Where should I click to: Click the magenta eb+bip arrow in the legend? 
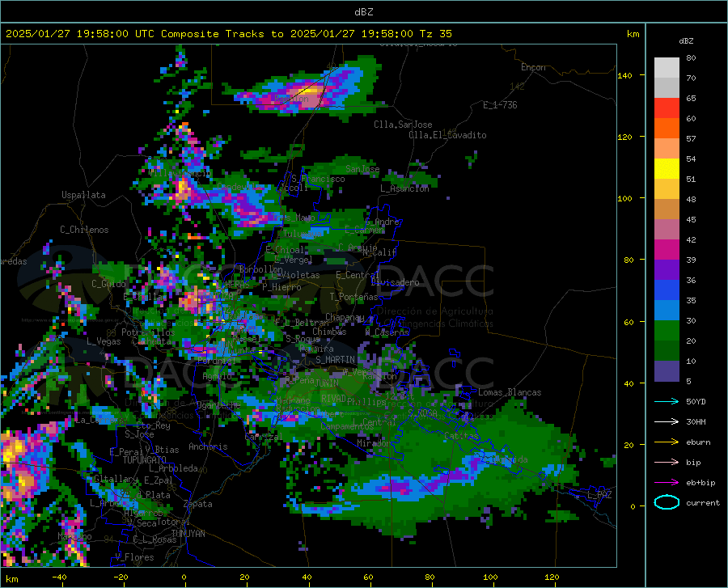click(667, 482)
